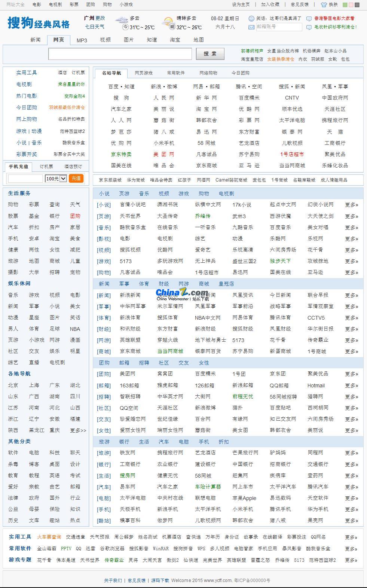This screenshot has width=367, height=588.
Task: Open the green 车险计算器 link
Action: point(208,487)
